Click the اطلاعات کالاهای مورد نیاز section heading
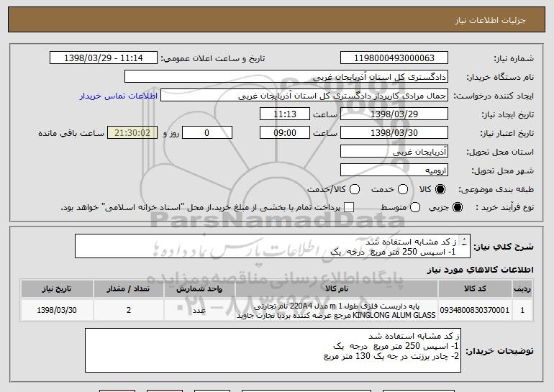Screen dimensions: 554x392 pyautogui.click(x=480, y=270)
